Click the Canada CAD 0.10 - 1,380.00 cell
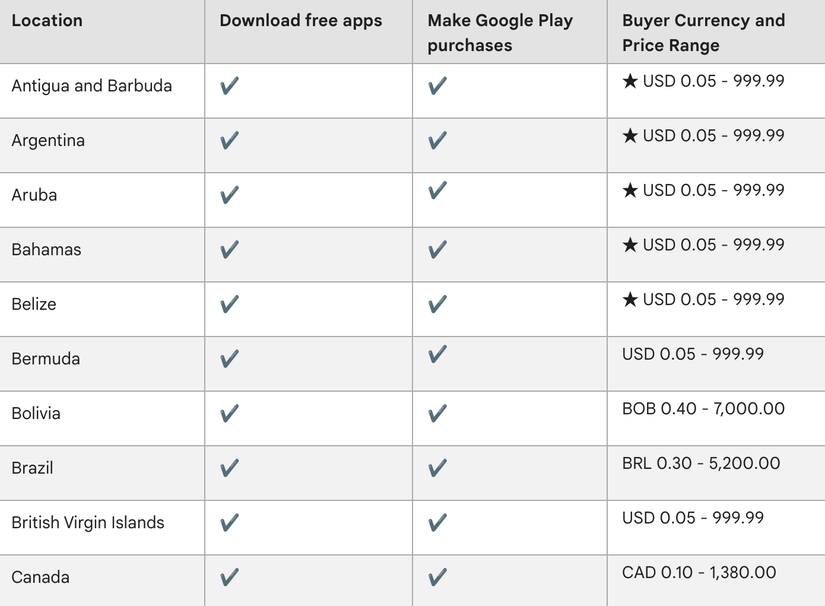Screen dimensions: 825x606 tap(699, 572)
